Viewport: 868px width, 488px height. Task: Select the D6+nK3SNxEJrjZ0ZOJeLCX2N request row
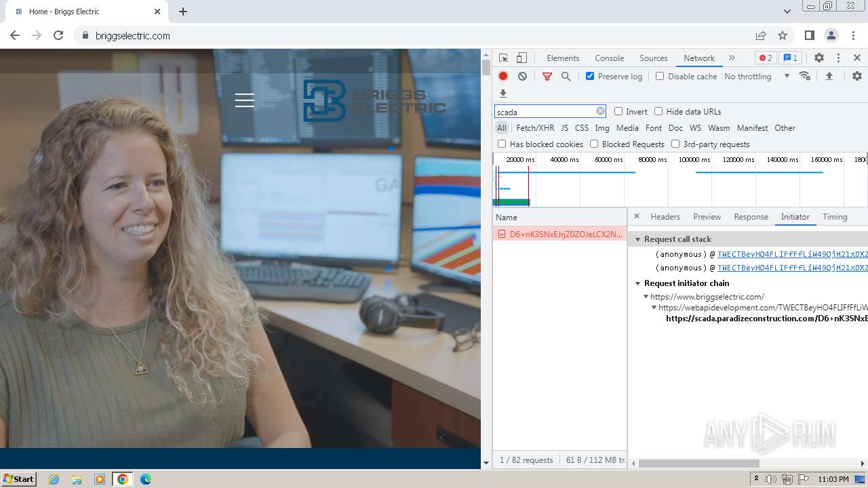click(559, 234)
